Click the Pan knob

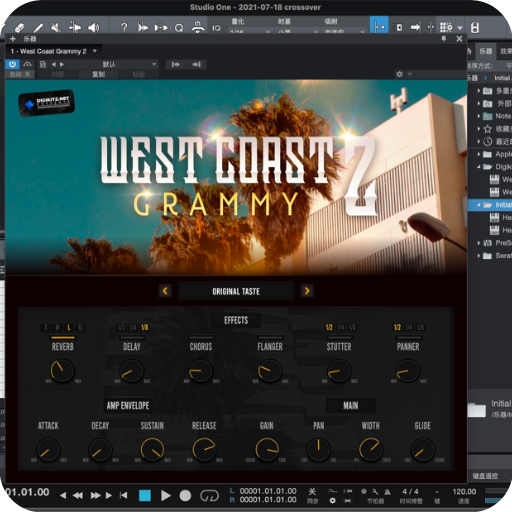(x=319, y=449)
